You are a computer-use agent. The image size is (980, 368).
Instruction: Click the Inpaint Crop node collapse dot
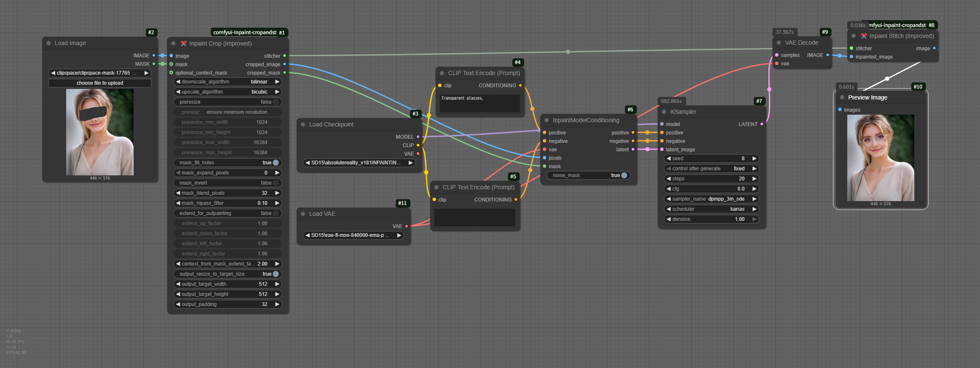[173, 43]
